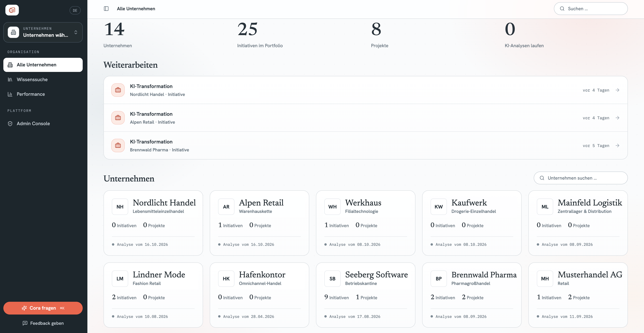Click 'Analyse vom 28.04.2026' on Hafenkontor card
The width and height of the screenshot is (644, 333).
249,317
